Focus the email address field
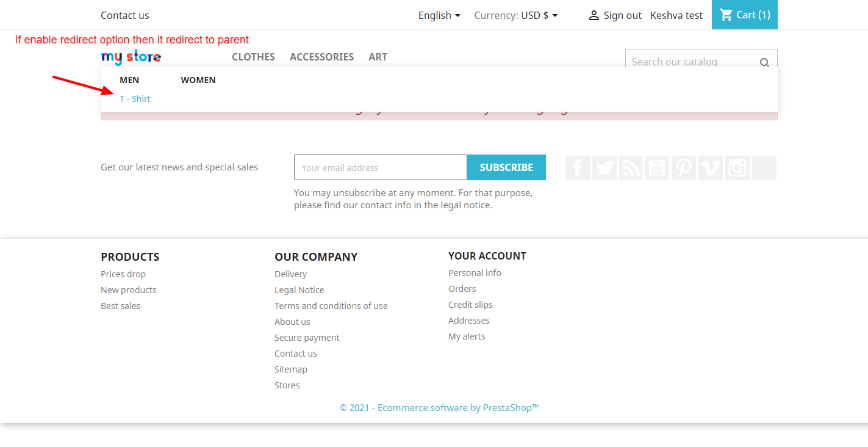This screenshot has height=447, width=868. click(x=381, y=167)
